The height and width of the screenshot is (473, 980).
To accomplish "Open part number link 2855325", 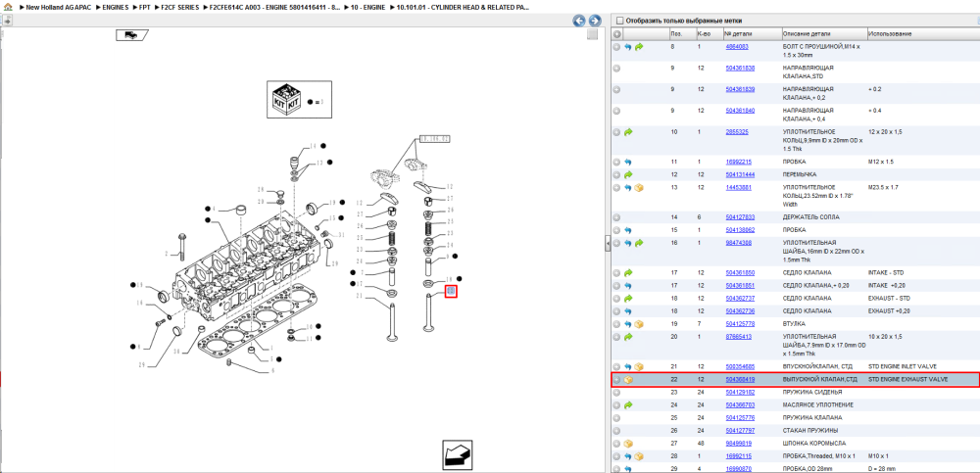I will pyautogui.click(x=737, y=132).
